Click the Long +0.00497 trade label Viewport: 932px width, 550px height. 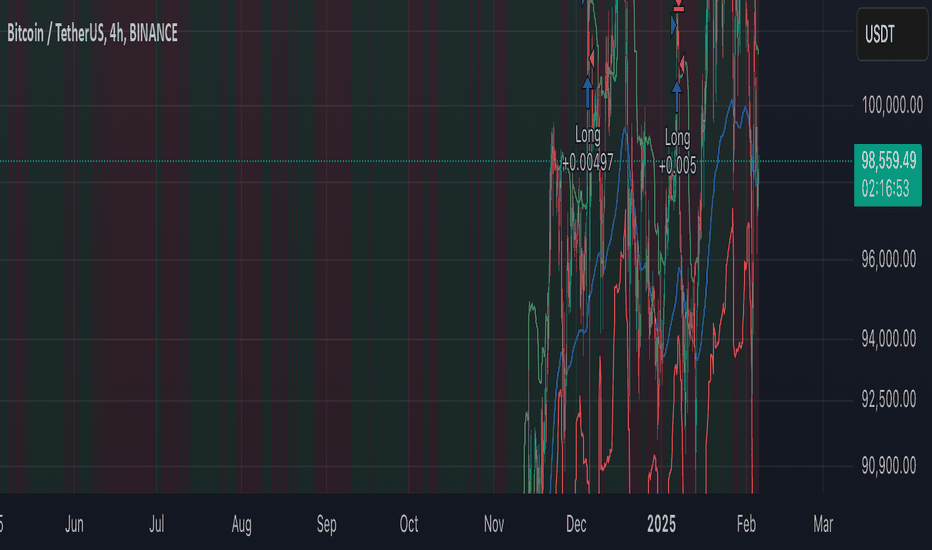click(587, 149)
